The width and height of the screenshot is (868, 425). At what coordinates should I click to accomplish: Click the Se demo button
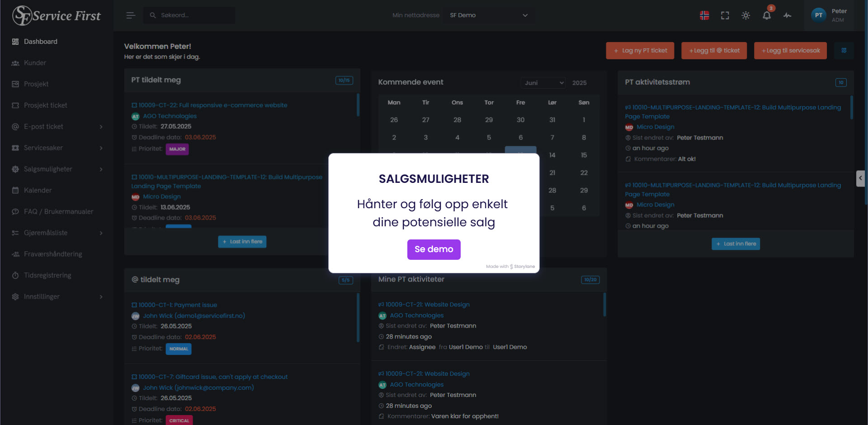[434, 249]
